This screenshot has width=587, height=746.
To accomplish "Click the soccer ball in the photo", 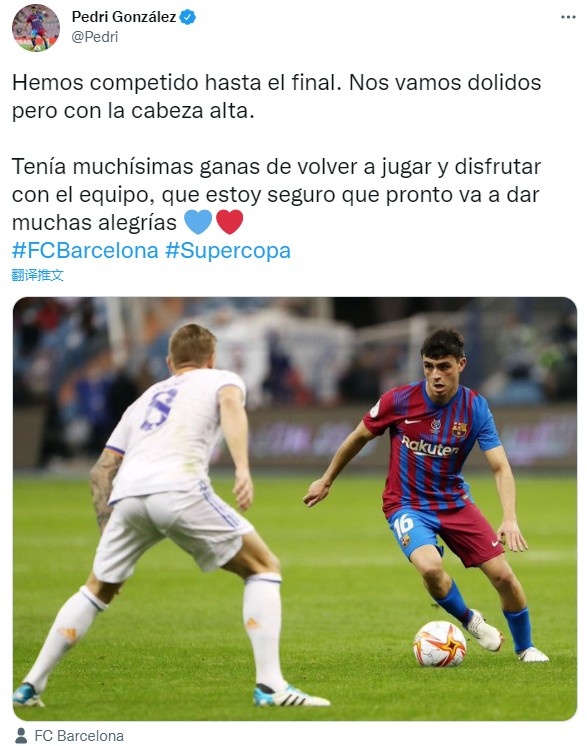I will coord(440,644).
